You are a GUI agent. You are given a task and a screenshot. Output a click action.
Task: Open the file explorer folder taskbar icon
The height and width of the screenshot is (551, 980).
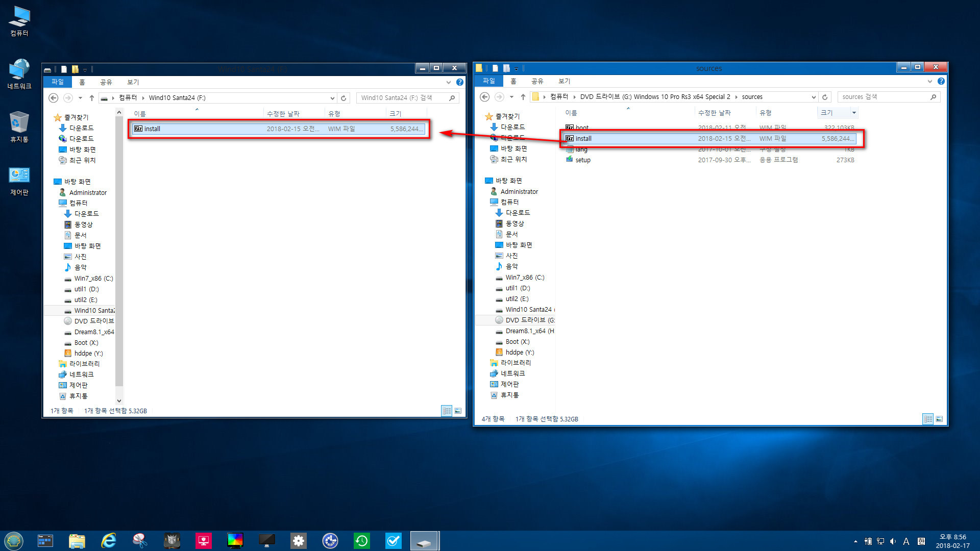(77, 540)
